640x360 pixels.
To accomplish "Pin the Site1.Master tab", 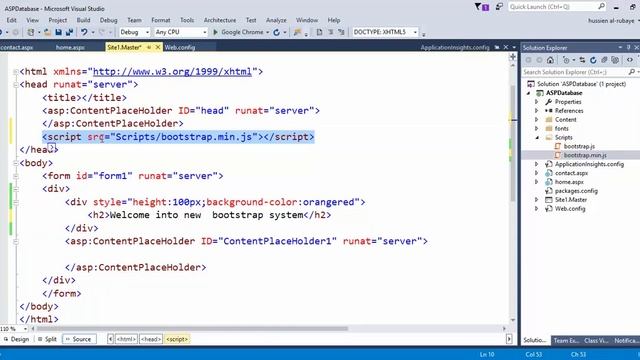I will coord(149,47).
